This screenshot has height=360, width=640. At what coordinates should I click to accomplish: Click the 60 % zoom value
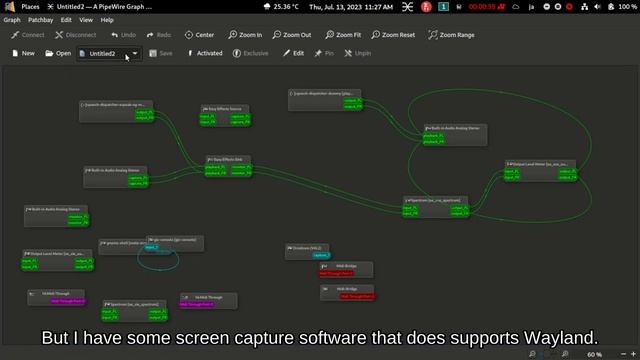594,354
